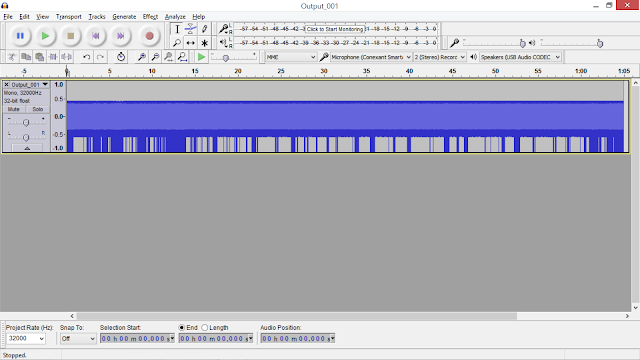
Task: Click the playback meter speaker icon
Action: 223,42
